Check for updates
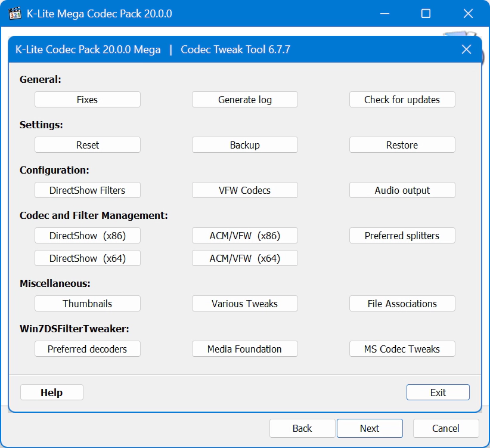 (402, 100)
